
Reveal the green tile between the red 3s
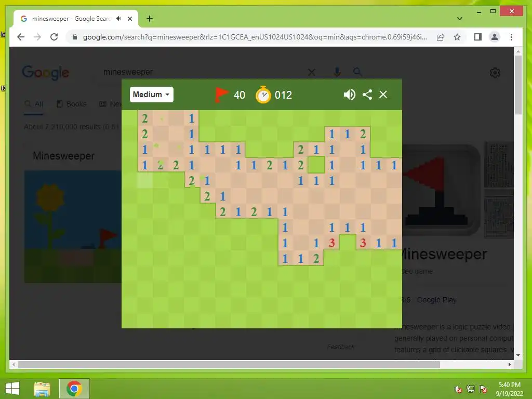point(348,243)
